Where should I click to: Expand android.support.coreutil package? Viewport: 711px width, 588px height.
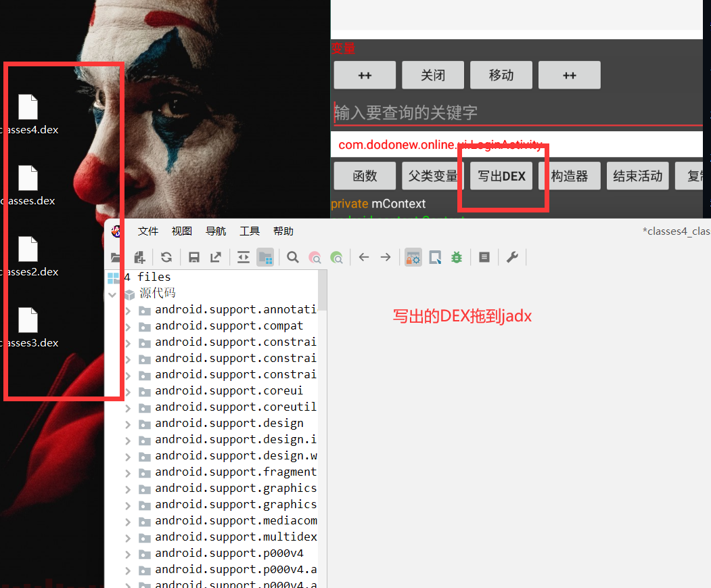tap(128, 408)
